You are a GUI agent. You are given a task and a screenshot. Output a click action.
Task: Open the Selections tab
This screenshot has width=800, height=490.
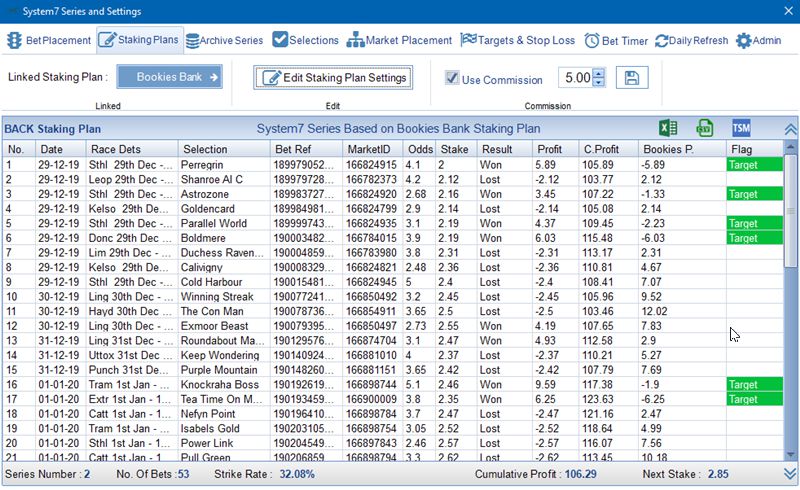click(306, 40)
